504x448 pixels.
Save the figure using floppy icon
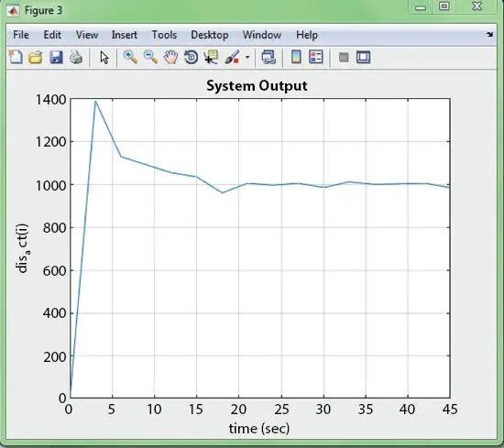[x=56, y=57]
